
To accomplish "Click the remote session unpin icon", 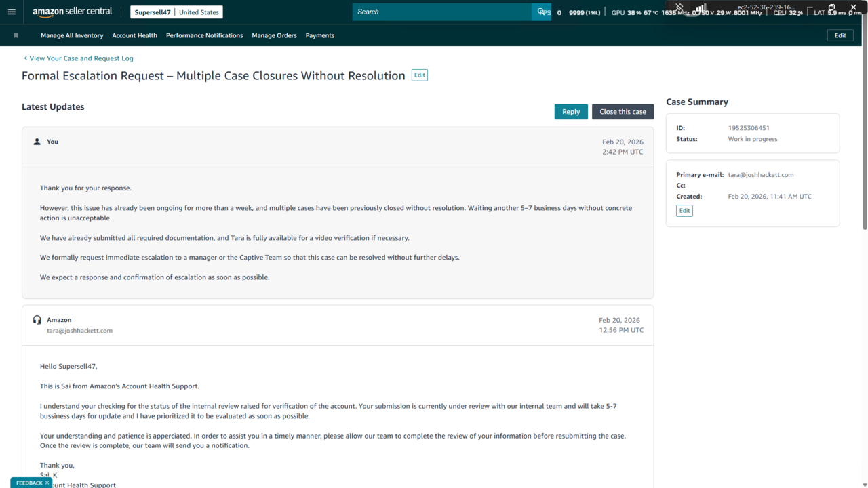I will click(679, 8).
